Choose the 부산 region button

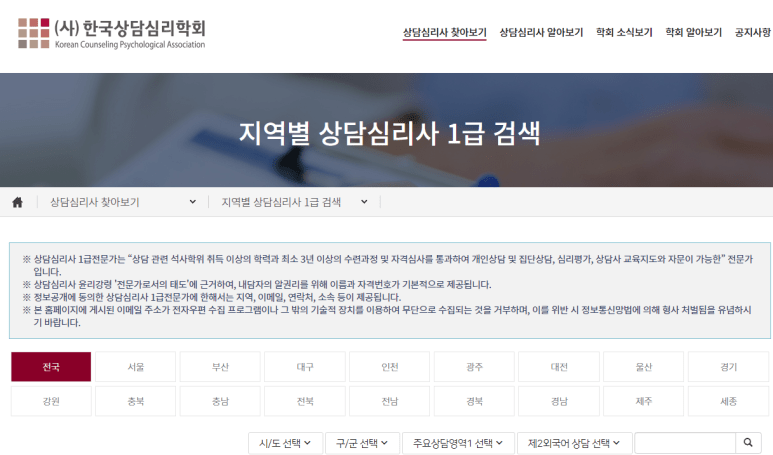click(220, 367)
